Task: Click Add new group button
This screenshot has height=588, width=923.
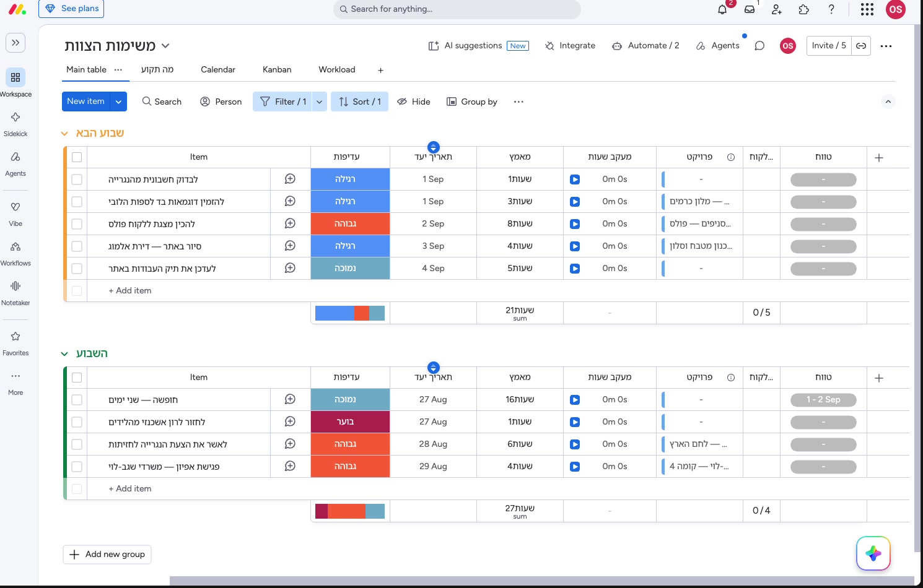Action: [x=107, y=555]
